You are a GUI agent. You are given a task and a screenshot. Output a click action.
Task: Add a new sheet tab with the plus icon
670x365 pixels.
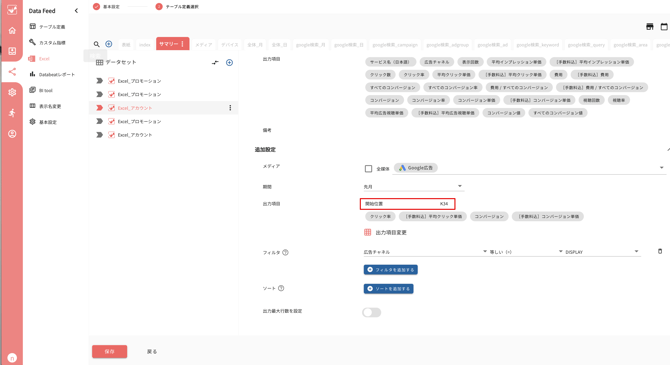click(109, 44)
